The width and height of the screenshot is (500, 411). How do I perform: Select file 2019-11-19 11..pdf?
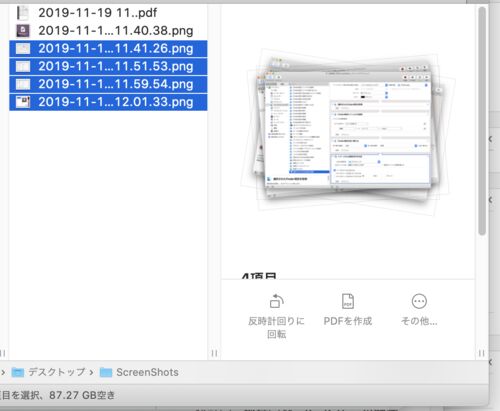click(x=108, y=13)
